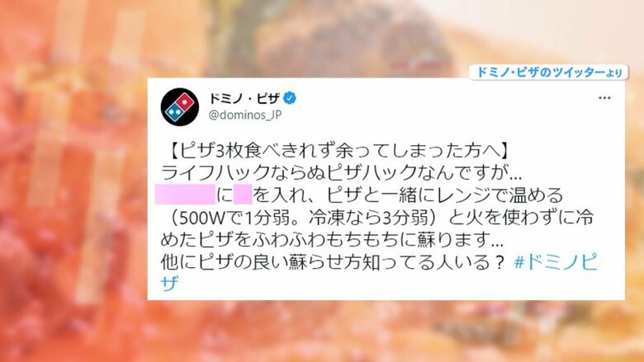Open the three-dot more options menu

(604, 98)
